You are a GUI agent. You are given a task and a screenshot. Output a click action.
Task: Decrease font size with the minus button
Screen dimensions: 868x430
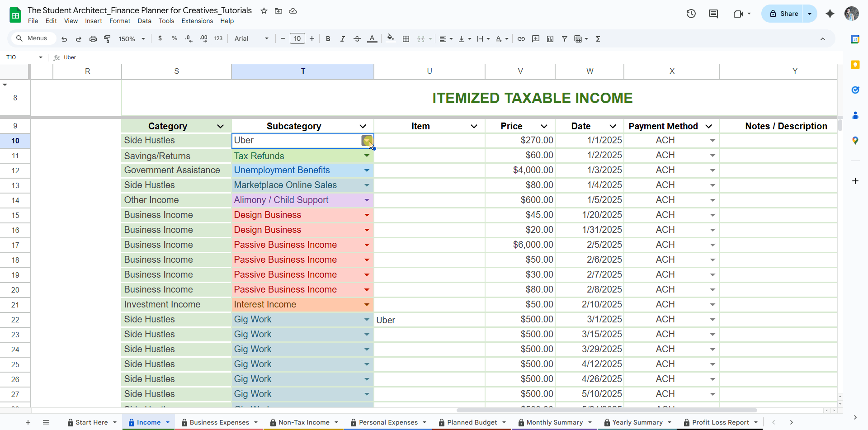tap(283, 39)
